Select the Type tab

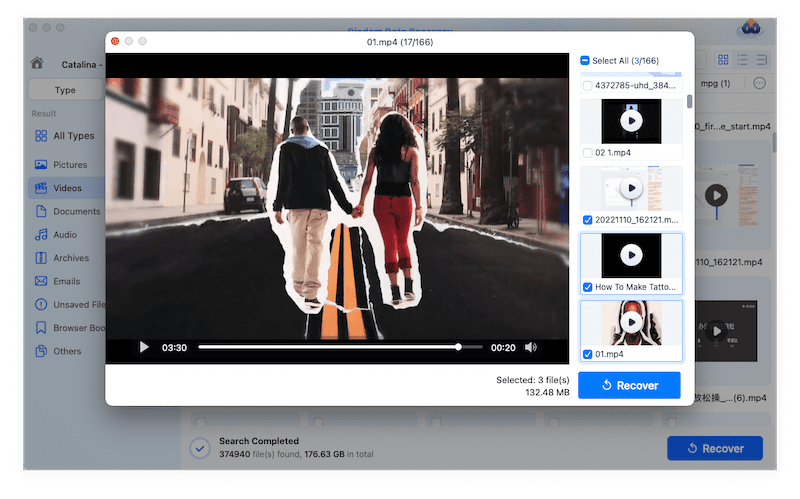(x=65, y=90)
